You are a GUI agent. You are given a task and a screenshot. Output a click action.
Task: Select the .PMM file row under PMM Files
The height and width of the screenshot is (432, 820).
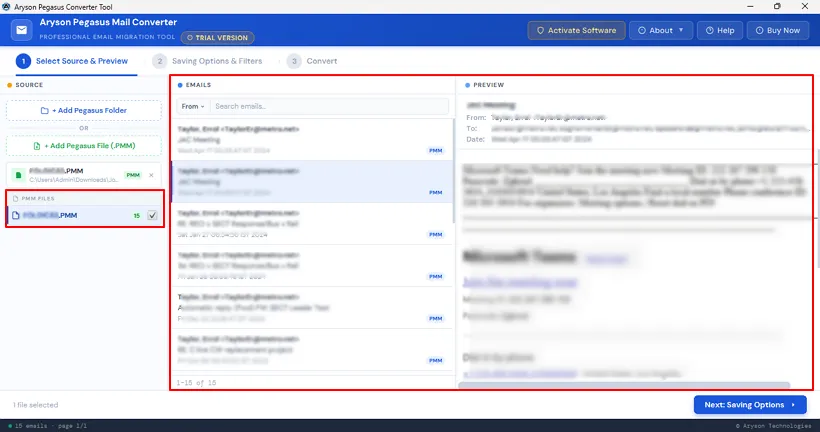click(x=85, y=215)
